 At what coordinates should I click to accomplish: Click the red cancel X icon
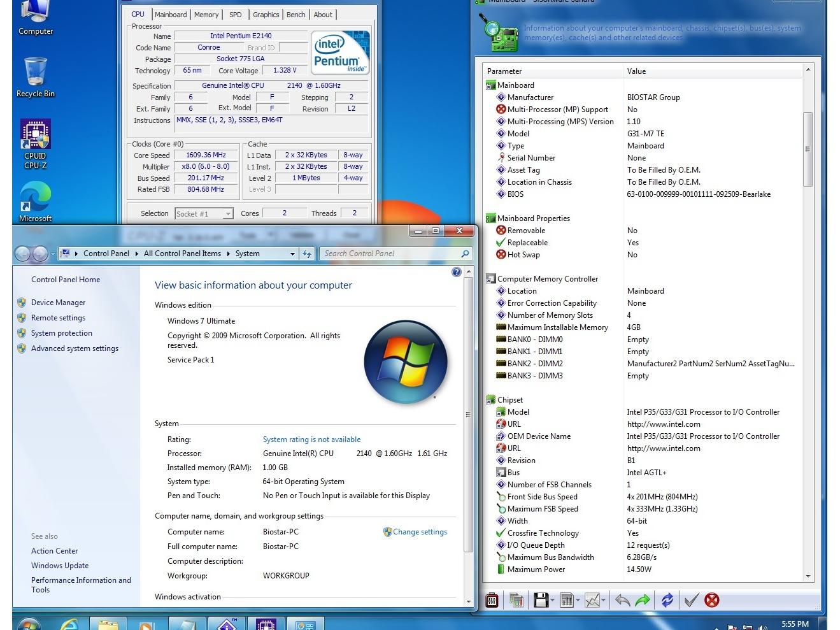tap(712, 600)
